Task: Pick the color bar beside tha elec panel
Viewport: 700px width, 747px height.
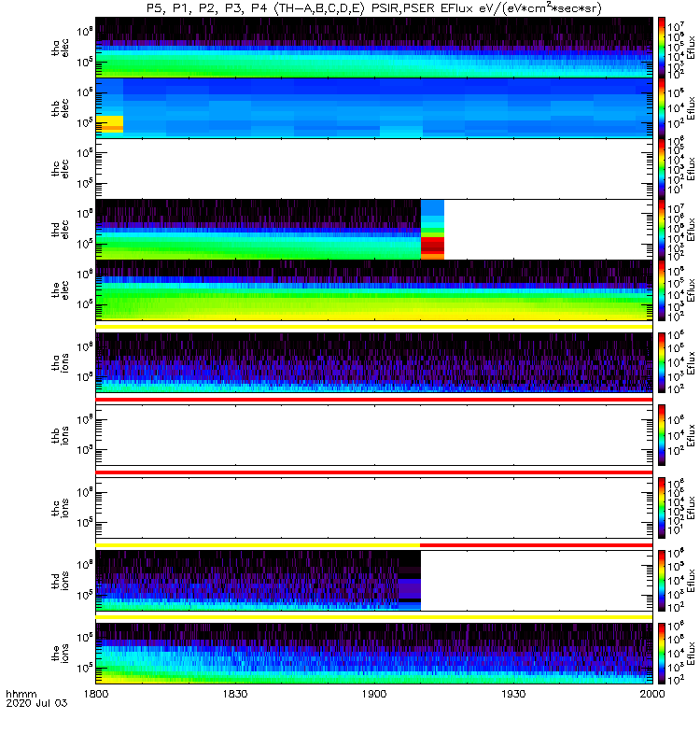Action: tap(662, 48)
